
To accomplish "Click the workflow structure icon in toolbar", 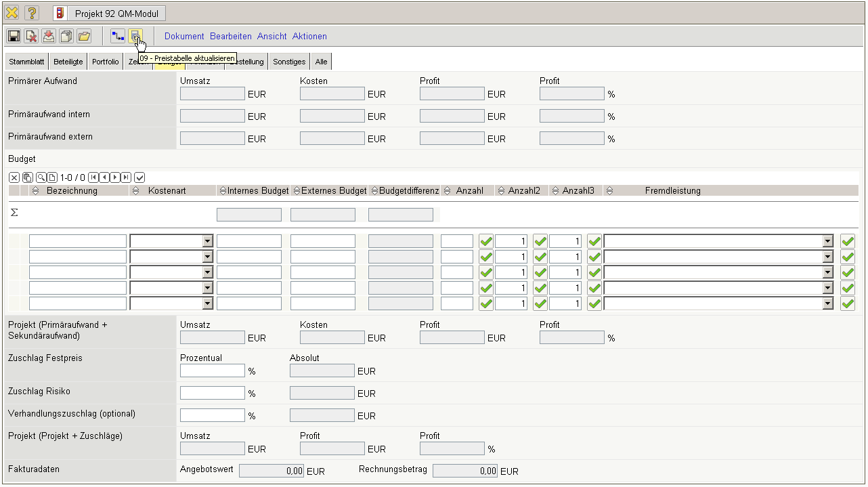I will tap(118, 36).
